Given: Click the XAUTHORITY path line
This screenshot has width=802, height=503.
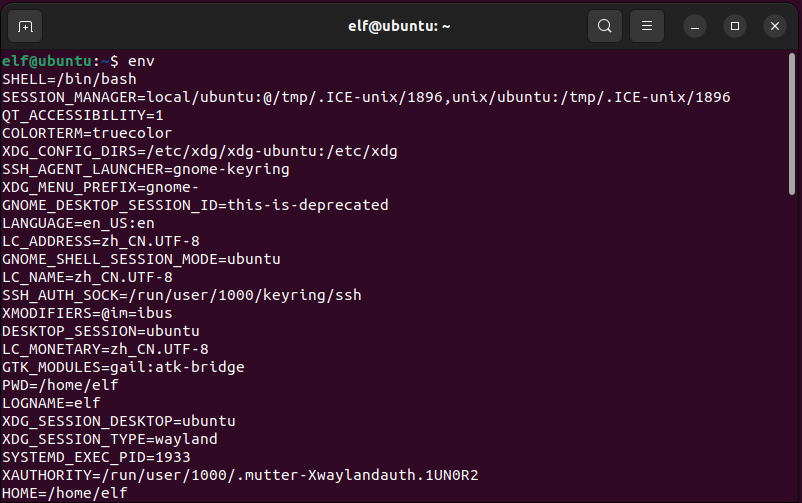Looking at the screenshot, I should point(240,475).
